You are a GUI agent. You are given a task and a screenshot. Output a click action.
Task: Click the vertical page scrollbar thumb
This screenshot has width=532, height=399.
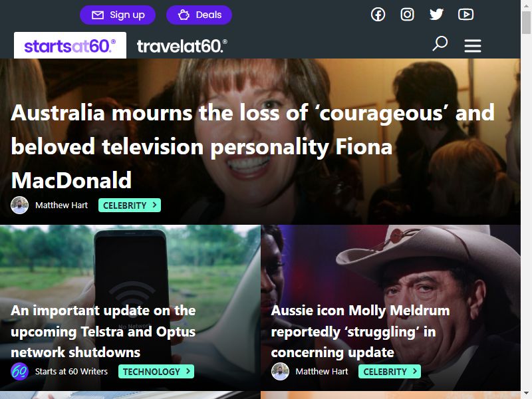click(x=526, y=23)
